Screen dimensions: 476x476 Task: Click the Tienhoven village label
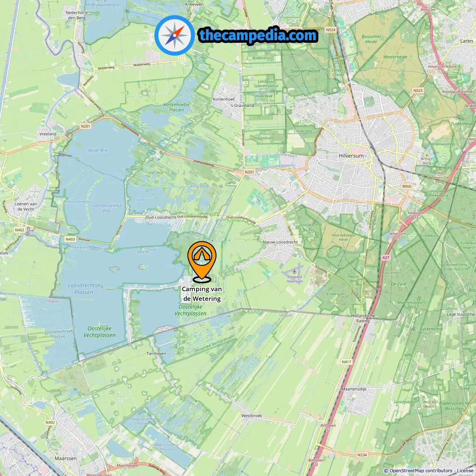click(x=156, y=354)
